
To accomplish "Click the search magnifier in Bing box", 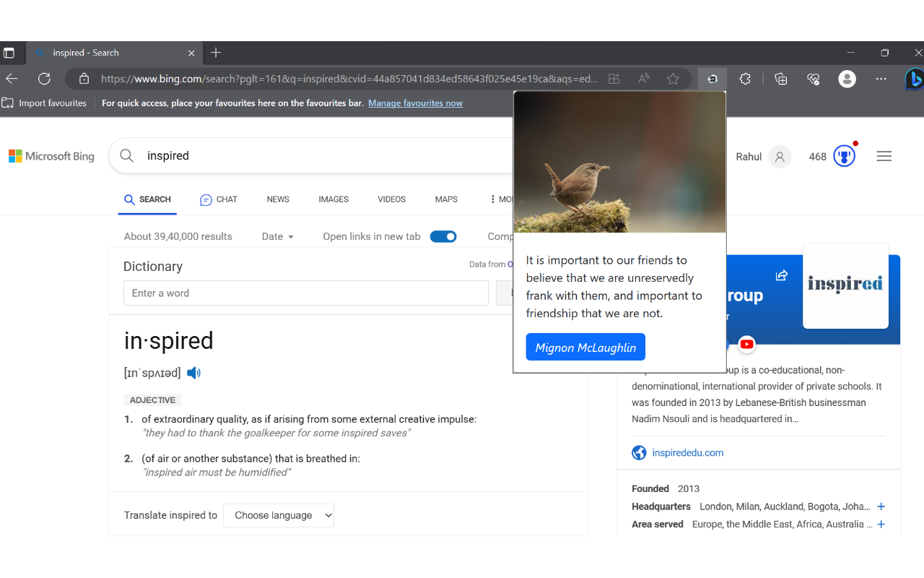I will click(x=127, y=155).
